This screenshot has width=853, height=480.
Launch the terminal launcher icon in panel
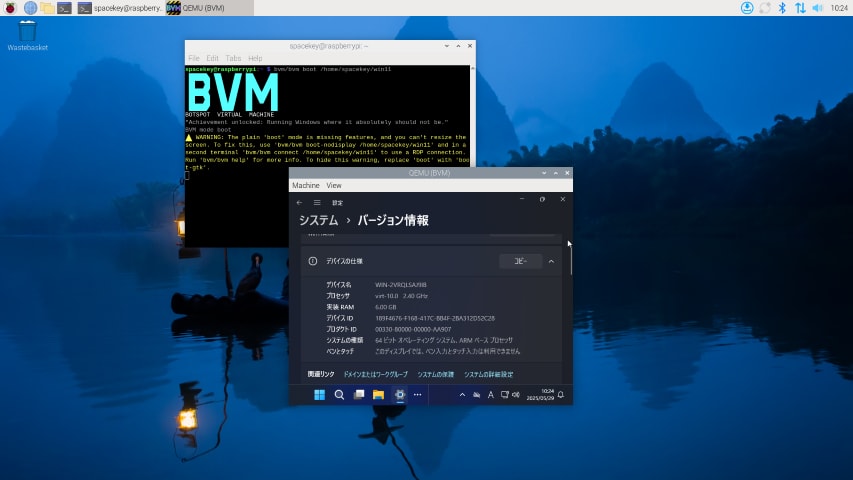coord(65,8)
